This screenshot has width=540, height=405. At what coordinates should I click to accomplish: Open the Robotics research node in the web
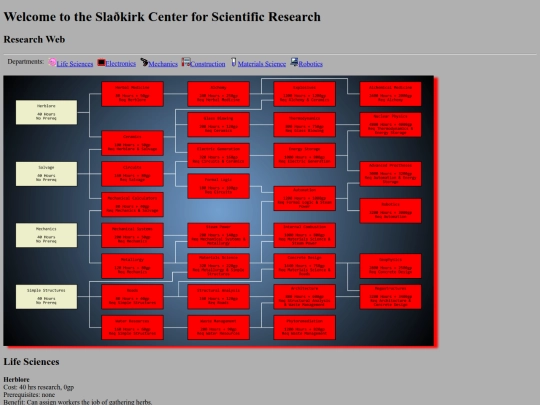point(391,211)
